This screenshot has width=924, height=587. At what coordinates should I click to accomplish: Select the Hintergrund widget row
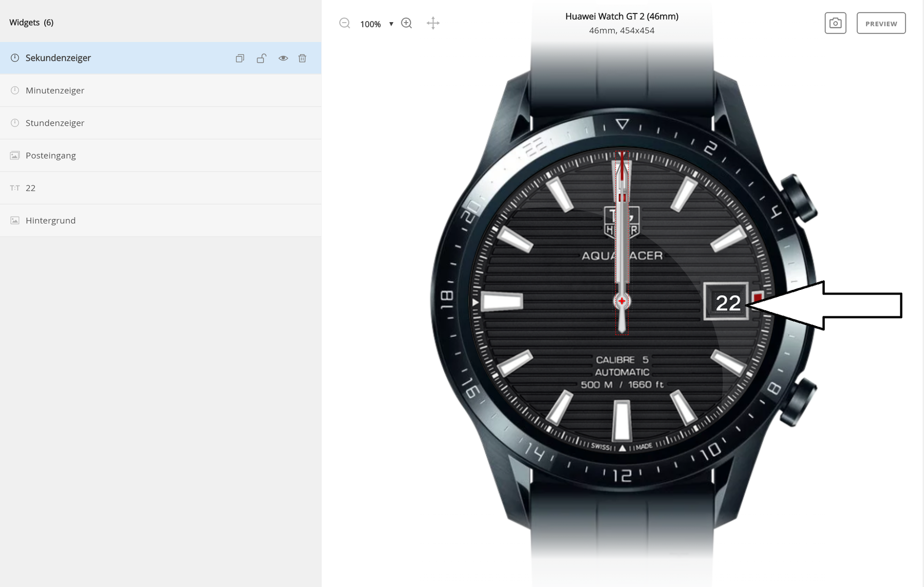pyautogui.click(x=161, y=221)
